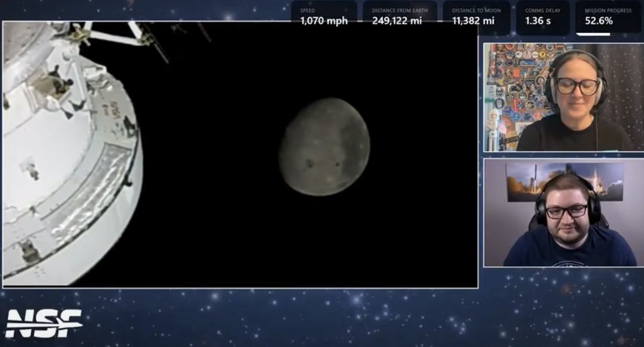Select the DISTANCE TO MOON 11,382 mi readout
644x347 pixels.
477,17
